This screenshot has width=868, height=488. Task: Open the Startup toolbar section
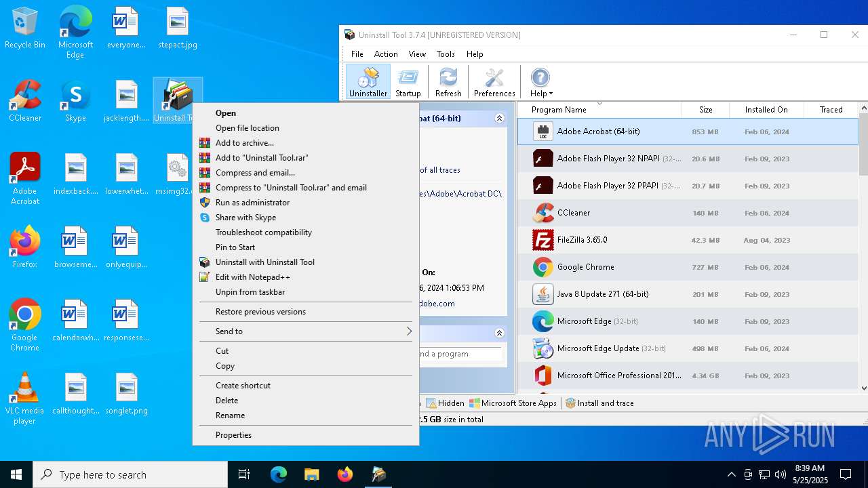tap(408, 82)
